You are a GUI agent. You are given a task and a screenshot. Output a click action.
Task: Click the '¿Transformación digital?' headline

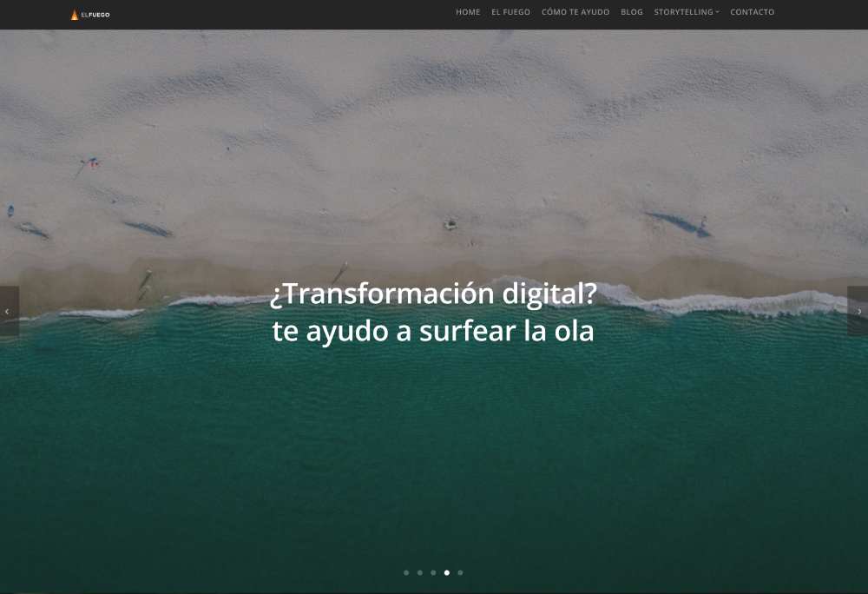(433, 294)
